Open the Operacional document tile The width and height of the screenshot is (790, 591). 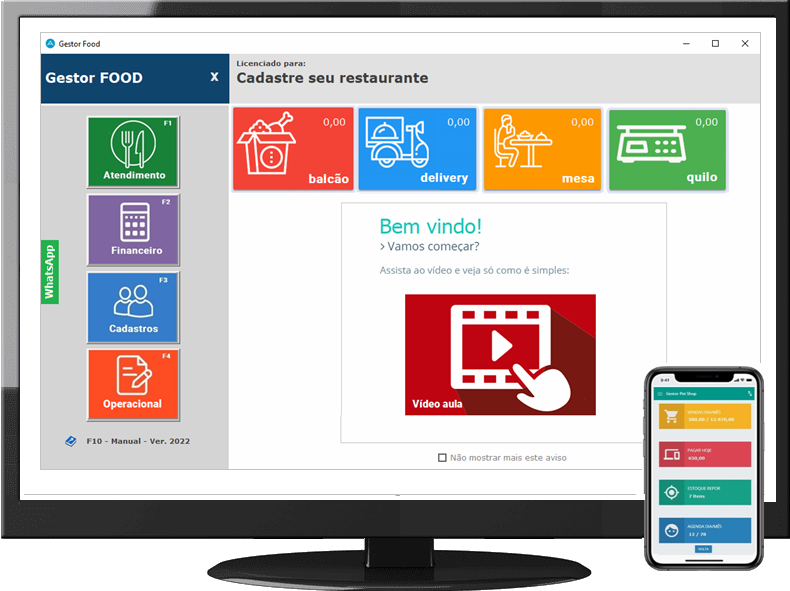tap(133, 383)
